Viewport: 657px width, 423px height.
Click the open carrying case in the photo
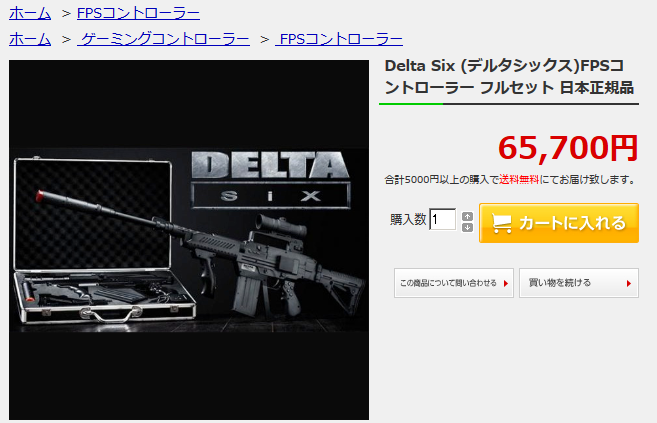[103, 240]
